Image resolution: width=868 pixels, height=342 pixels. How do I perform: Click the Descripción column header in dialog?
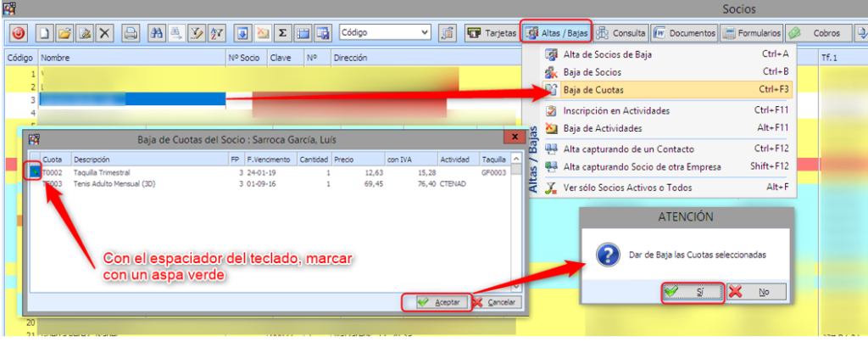92,159
